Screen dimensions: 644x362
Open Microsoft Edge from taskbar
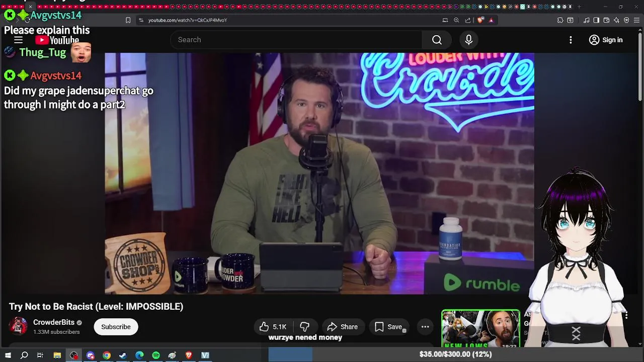(139, 355)
